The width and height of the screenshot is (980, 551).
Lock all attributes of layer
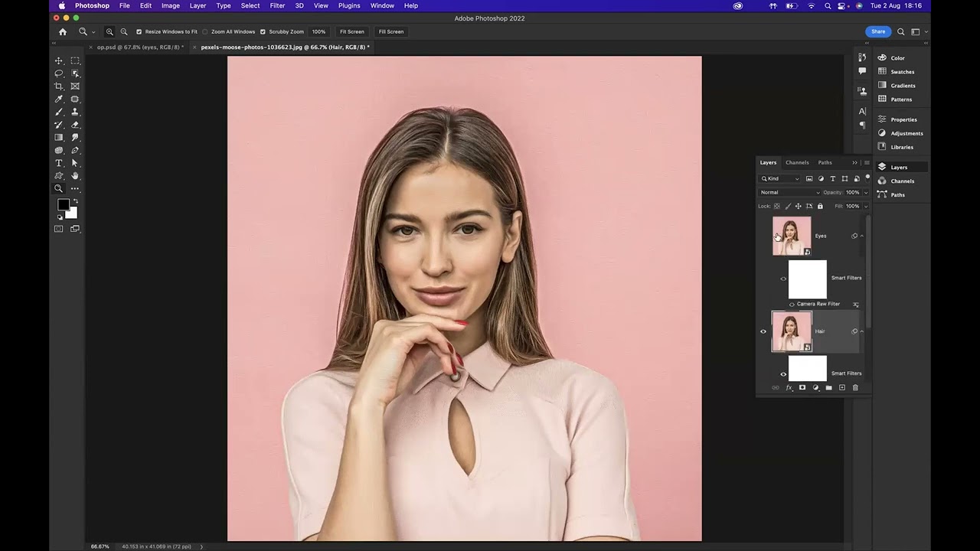click(820, 206)
